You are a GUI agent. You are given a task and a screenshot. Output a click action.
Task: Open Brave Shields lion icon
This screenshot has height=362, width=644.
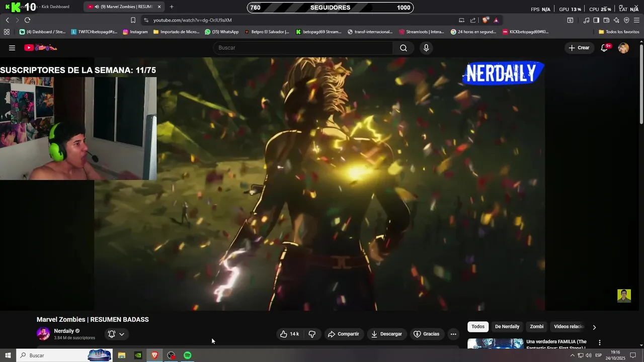pos(485,20)
